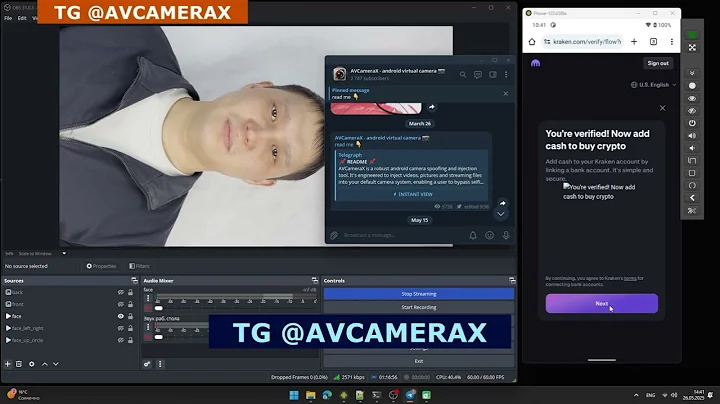Screen dimensions: 720x404
Task: Hide the face source via eye icon
Action: point(121,316)
